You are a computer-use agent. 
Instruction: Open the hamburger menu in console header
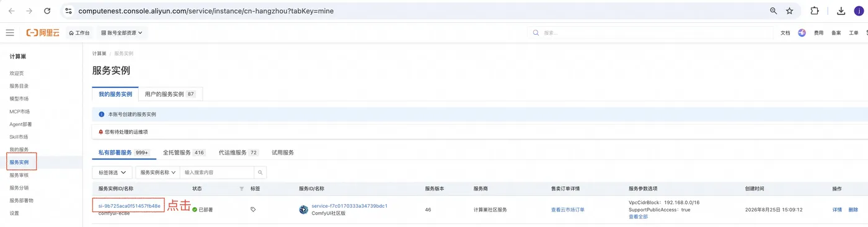pyautogui.click(x=10, y=32)
